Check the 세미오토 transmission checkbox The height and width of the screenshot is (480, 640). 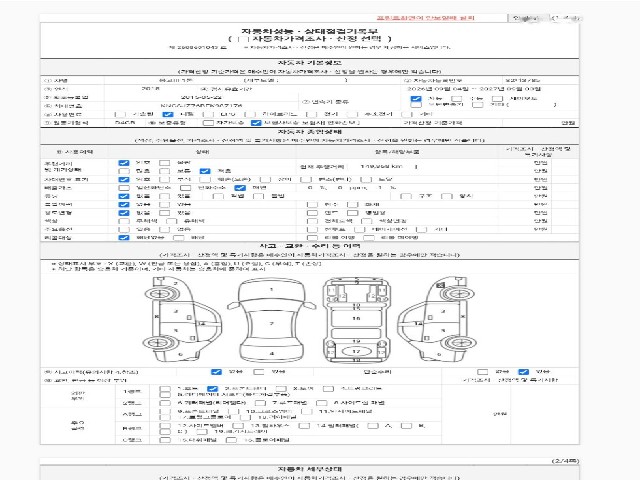[497, 98]
